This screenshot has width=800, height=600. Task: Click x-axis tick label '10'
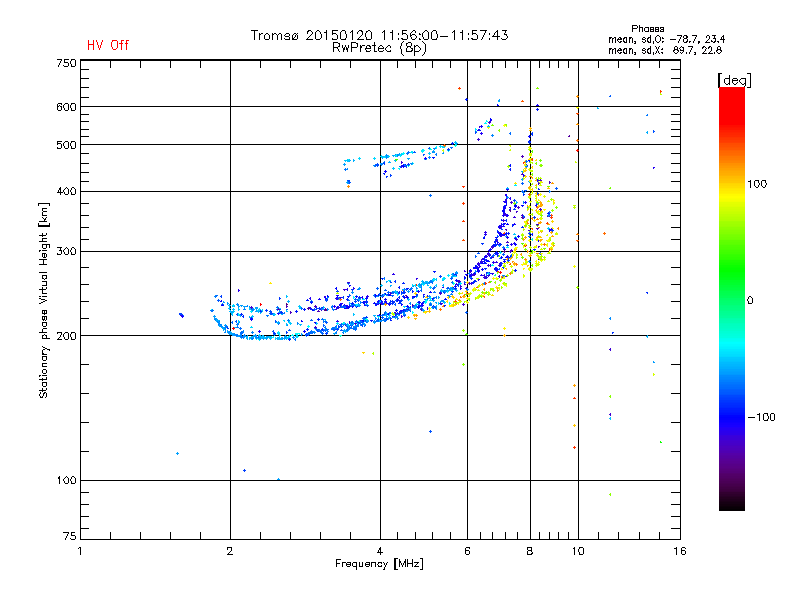578,551
